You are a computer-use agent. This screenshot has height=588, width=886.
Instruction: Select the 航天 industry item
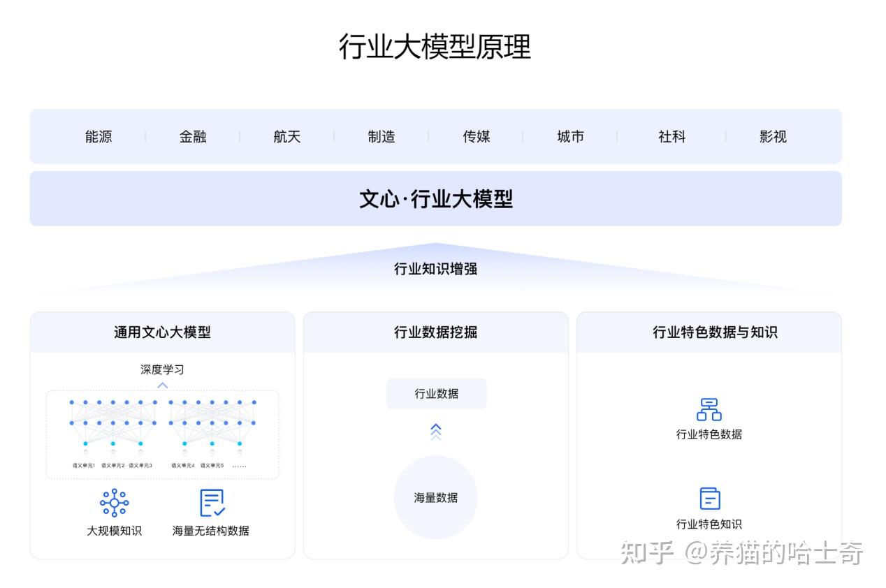[x=287, y=137]
